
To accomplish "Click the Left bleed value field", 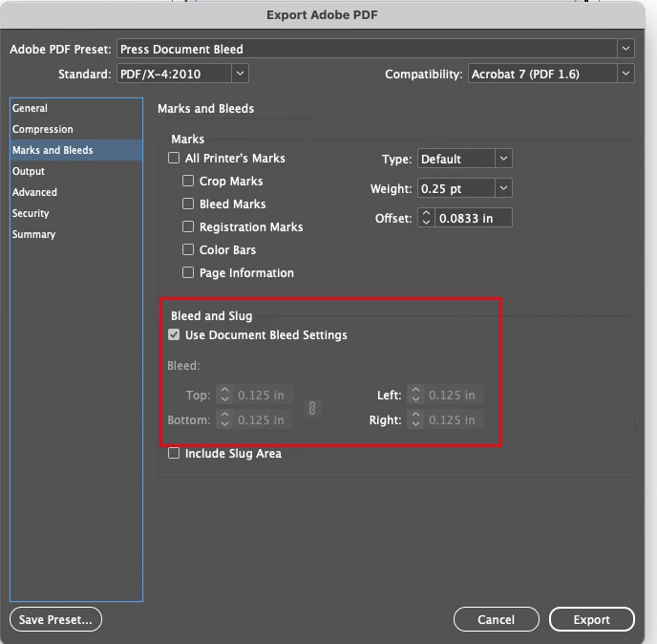I will [454, 395].
